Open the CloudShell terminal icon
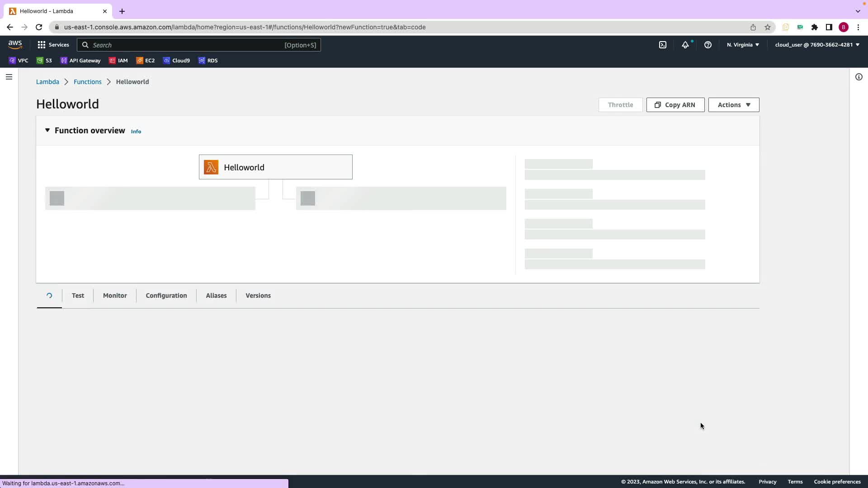Screen dimensions: 868x488 pos(663,45)
